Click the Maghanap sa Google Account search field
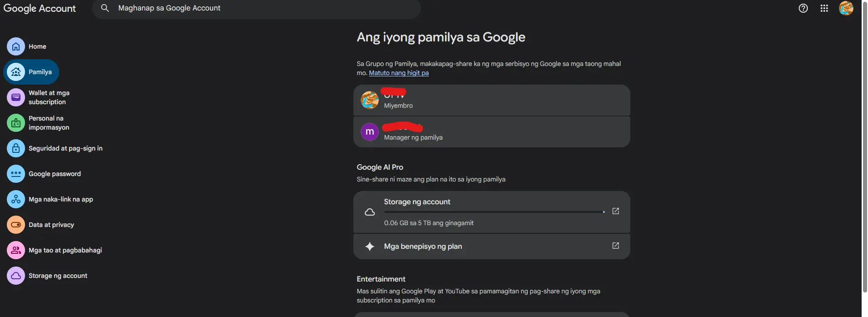The image size is (868, 317). (256, 8)
